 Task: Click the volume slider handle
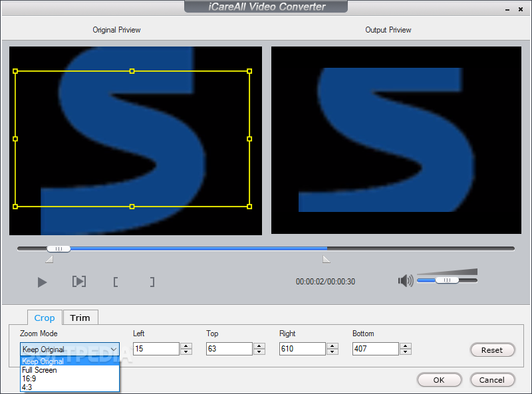tap(447, 280)
